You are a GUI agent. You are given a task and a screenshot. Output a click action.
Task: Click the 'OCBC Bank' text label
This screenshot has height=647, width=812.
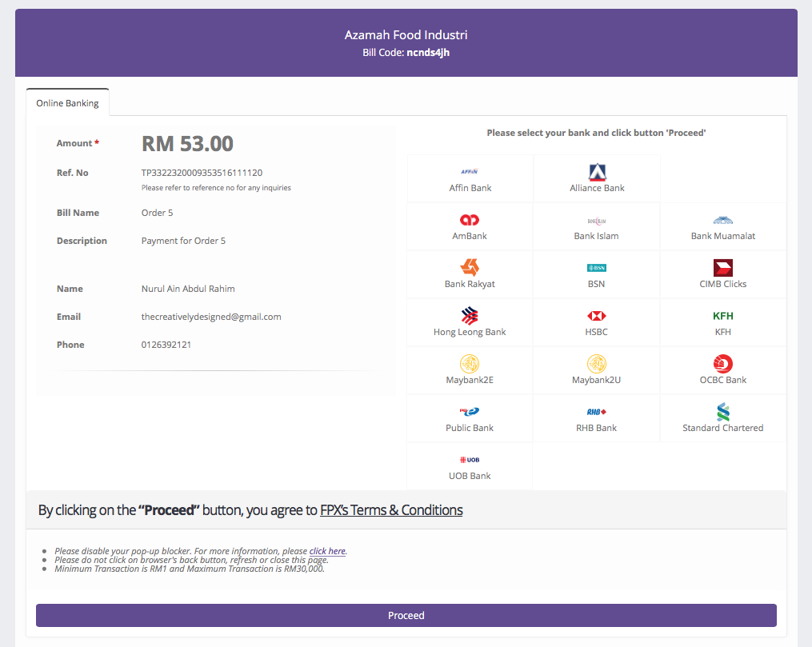[x=723, y=380]
